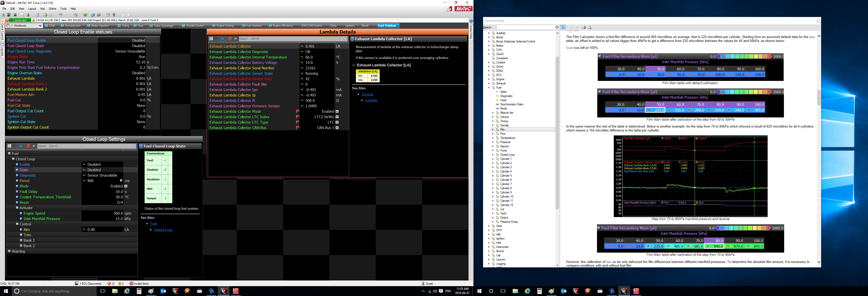Expand the Closed Loop topic in Firmware Help

pos(493,155)
